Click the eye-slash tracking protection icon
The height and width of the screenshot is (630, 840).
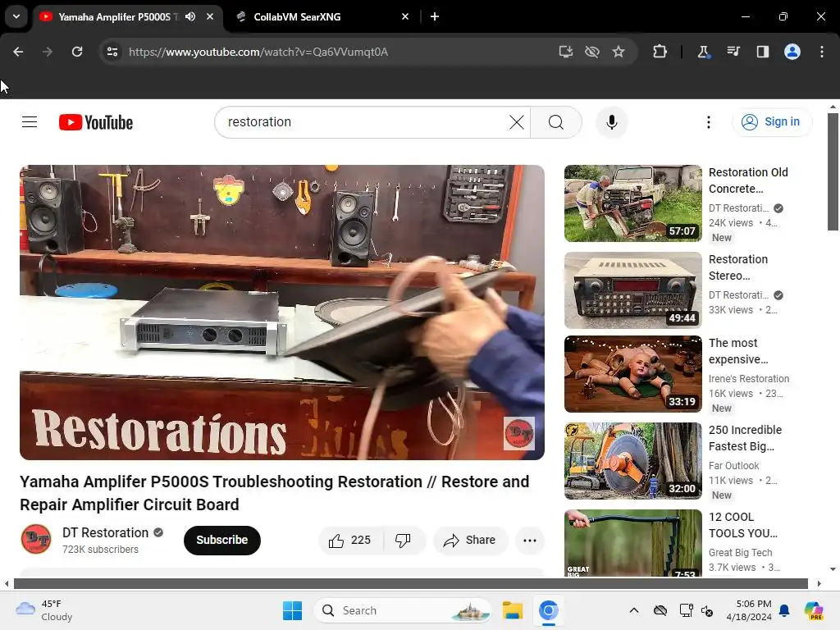(592, 52)
